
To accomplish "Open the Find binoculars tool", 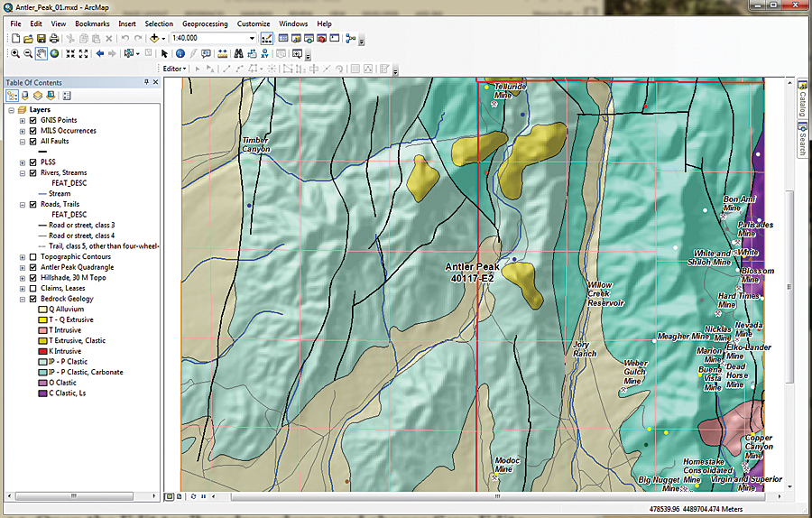I will 238,54.
